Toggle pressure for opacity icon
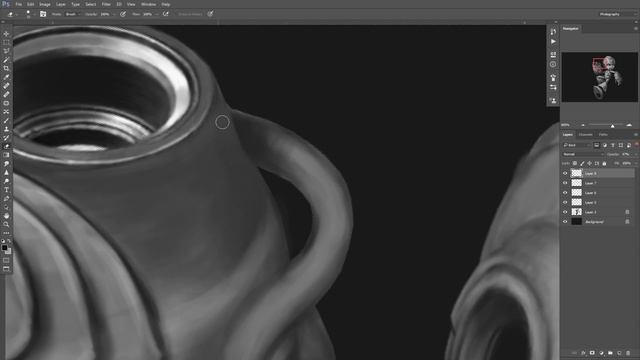The height and width of the screenshot is (360, 640). pyautogui.click(x=123, y=14)
